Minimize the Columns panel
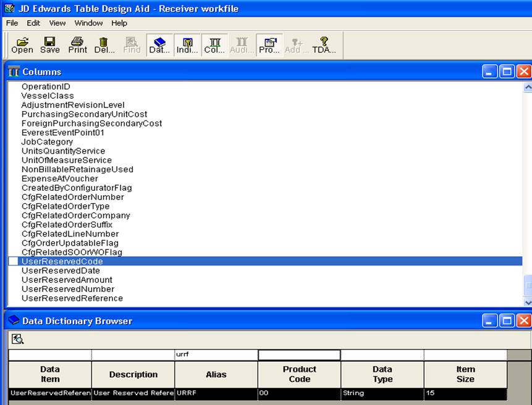Viewport: 532px width, 405px height. (x=489, y=72)
